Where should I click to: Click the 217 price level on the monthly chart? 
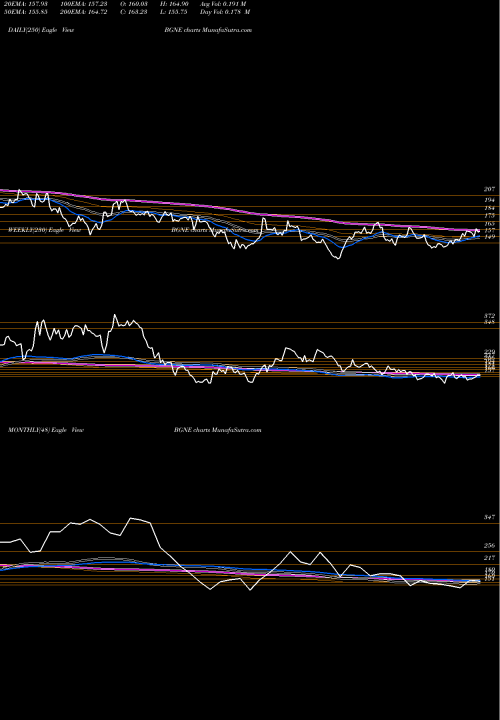click(489, 557)
